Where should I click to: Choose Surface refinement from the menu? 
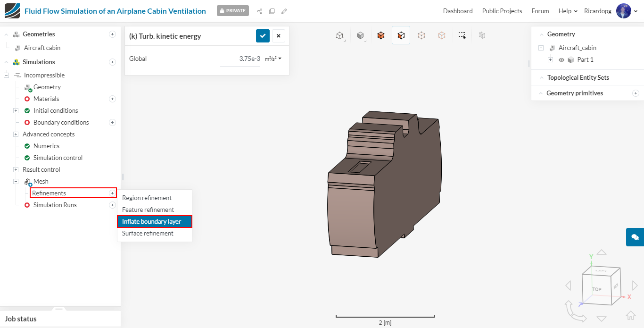(148, 233)
